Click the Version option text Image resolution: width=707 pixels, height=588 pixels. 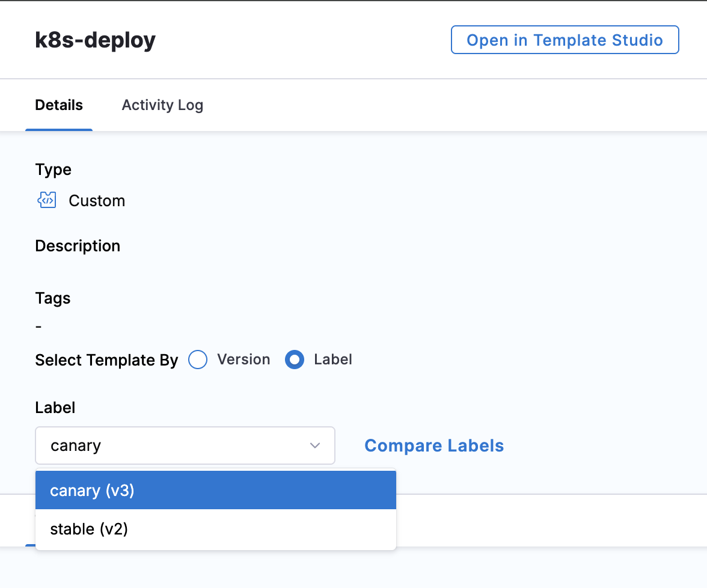tap(243, 360)
